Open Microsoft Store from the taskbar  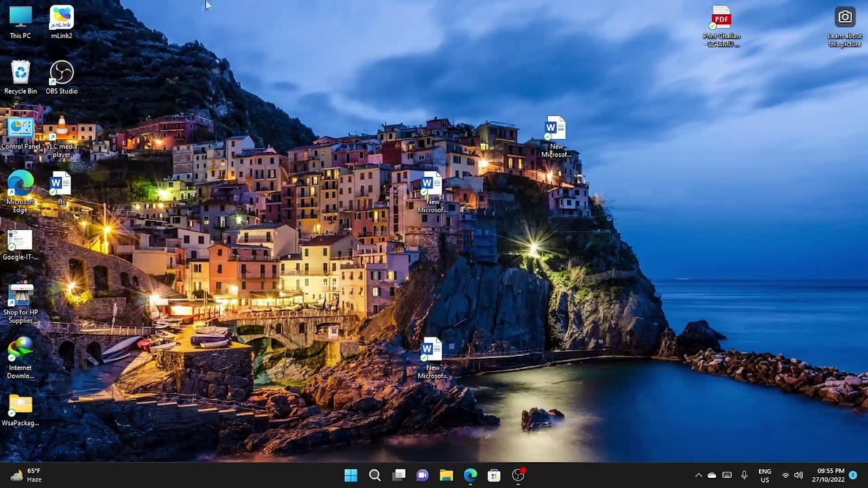click(x=494, y=475)
